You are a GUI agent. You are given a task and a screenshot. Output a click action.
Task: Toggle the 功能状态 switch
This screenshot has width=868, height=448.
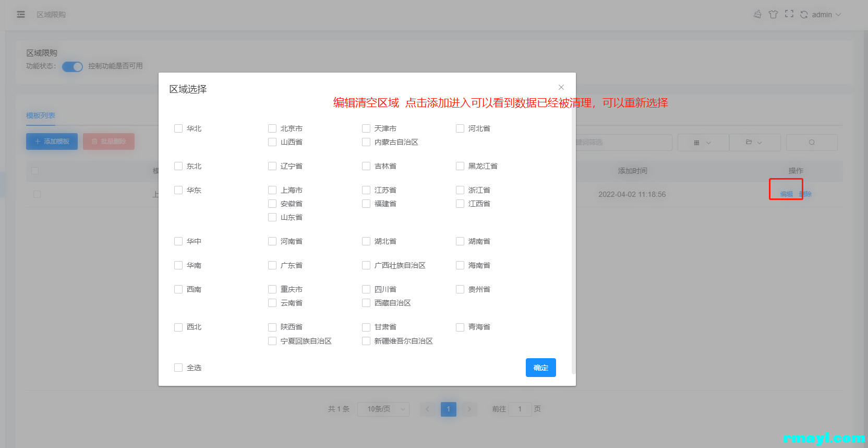[x=73, y=67]
